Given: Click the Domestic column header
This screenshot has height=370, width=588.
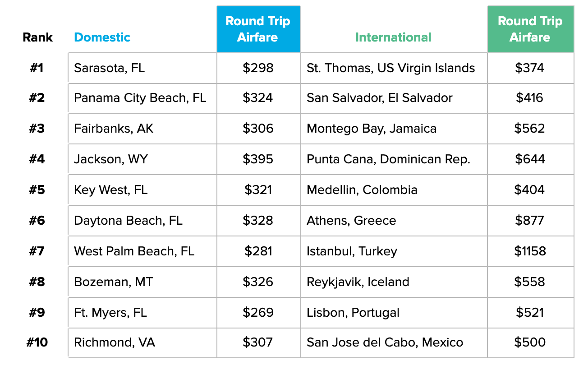Looking at the screenshot, I should 102,37.
